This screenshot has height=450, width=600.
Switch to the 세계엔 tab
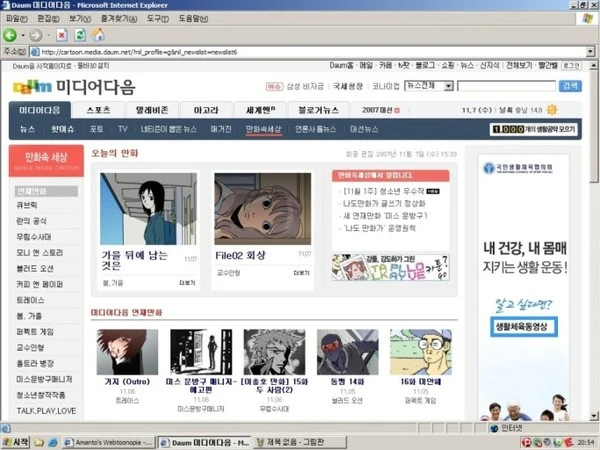tap(260, 110)
